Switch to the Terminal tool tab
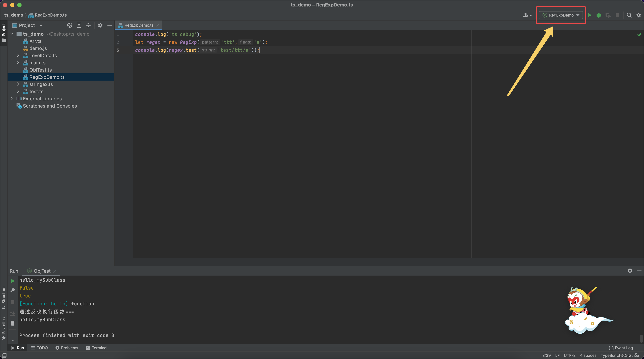The width and height of the screenshot is (644, 359). pos(97,348)
